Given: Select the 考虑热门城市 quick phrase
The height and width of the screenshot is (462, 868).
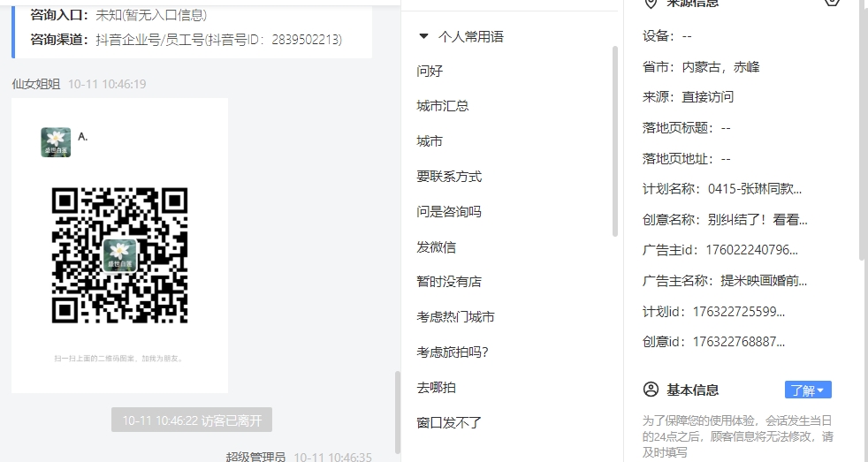Looking at the screenshot, I should [x=455, y=316].
